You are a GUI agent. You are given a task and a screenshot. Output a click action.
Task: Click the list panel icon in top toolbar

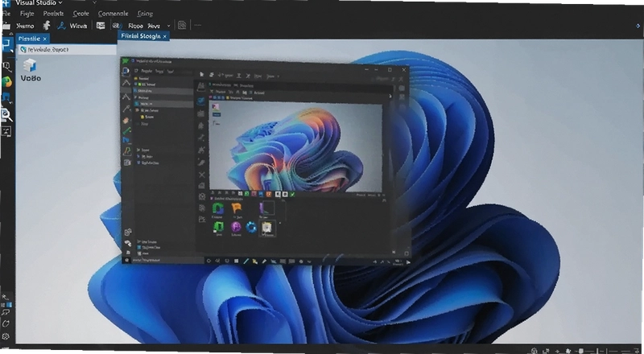(100, 26)
